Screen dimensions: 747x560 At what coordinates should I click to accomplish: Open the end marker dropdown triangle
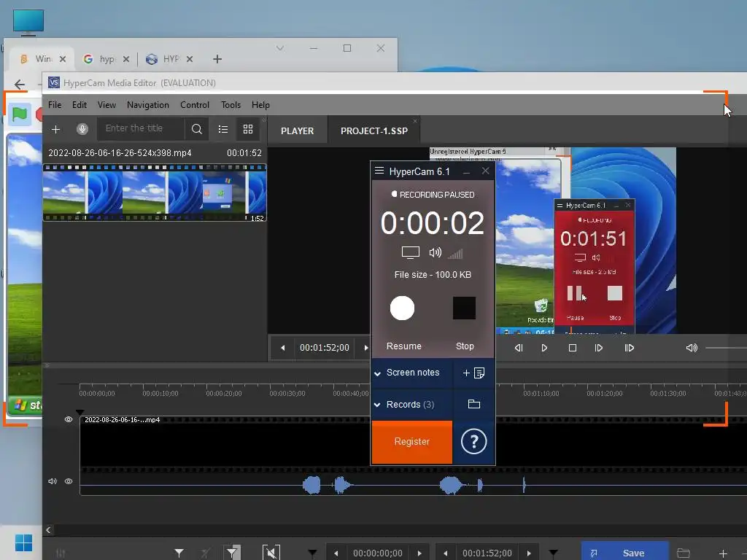553,553
